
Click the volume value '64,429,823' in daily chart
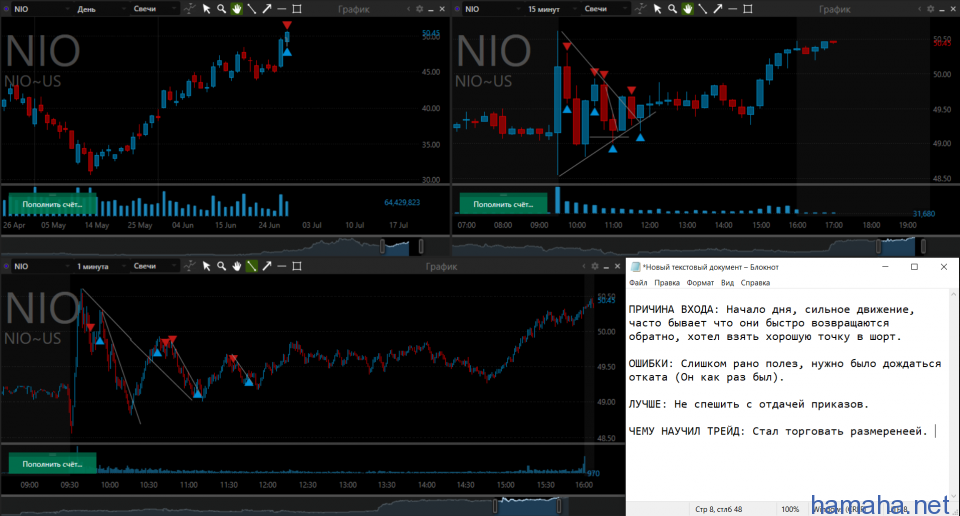coord(402,203)
